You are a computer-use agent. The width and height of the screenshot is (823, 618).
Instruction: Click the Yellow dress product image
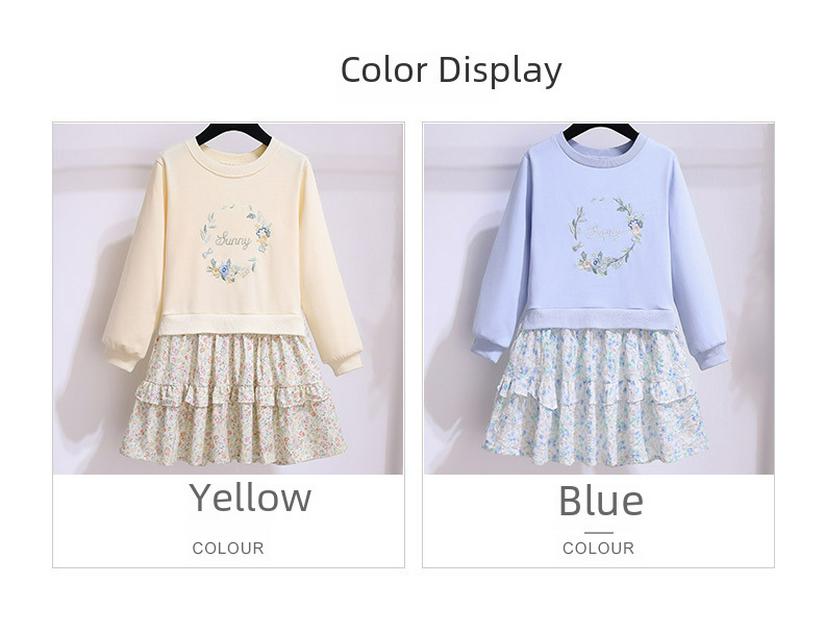point(228,298)
